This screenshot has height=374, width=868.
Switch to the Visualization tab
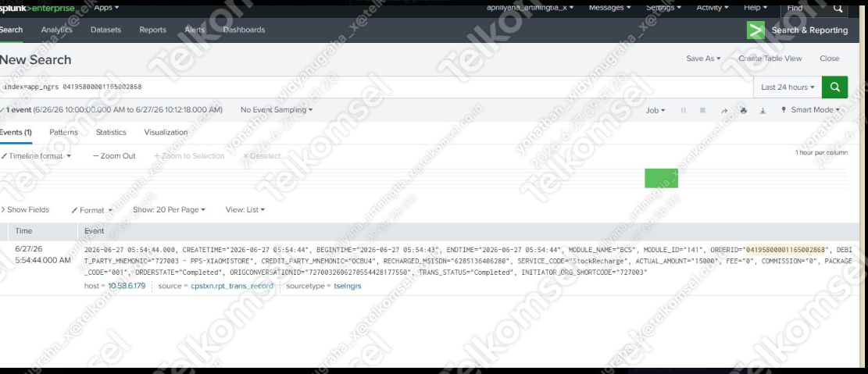[x=166, y=133]
